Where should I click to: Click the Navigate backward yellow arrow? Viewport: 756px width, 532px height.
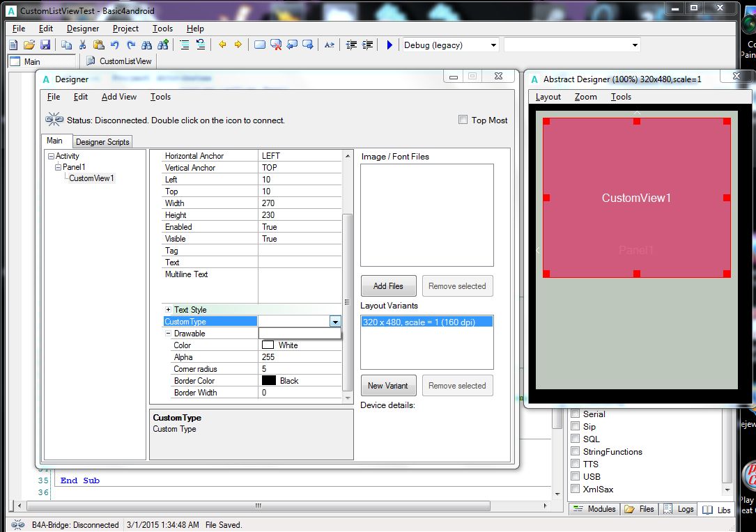tap(222, 45)
